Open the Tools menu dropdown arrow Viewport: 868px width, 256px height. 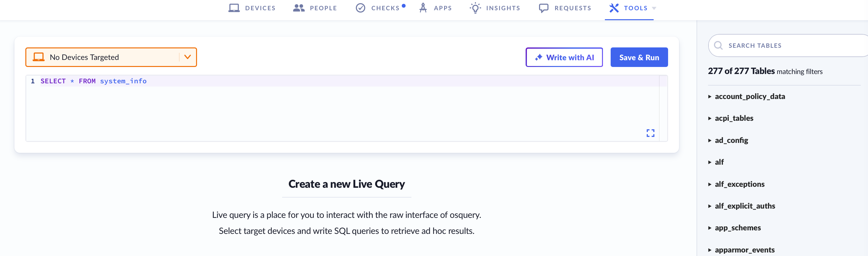pyautogui.click(x=654, y=8)
